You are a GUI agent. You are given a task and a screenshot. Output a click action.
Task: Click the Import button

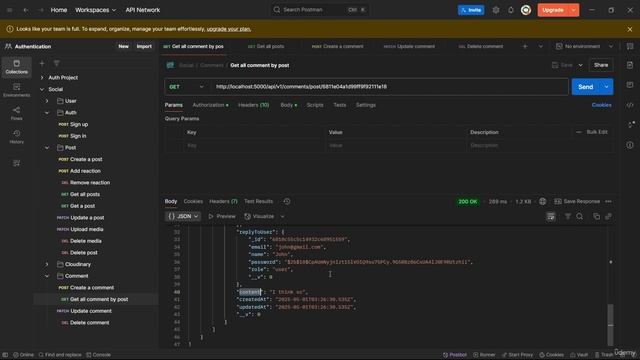click(x=144, y=47)
